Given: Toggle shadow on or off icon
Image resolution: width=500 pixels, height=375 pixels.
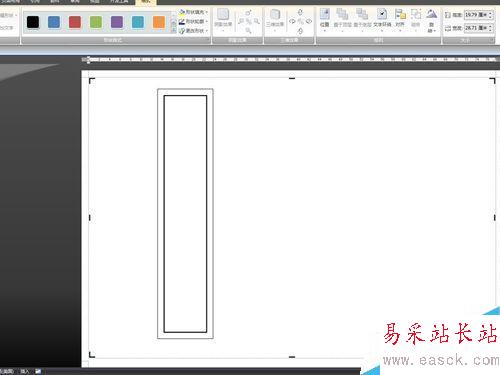Looking at the screenshot, I should click(x=249, y=21).
